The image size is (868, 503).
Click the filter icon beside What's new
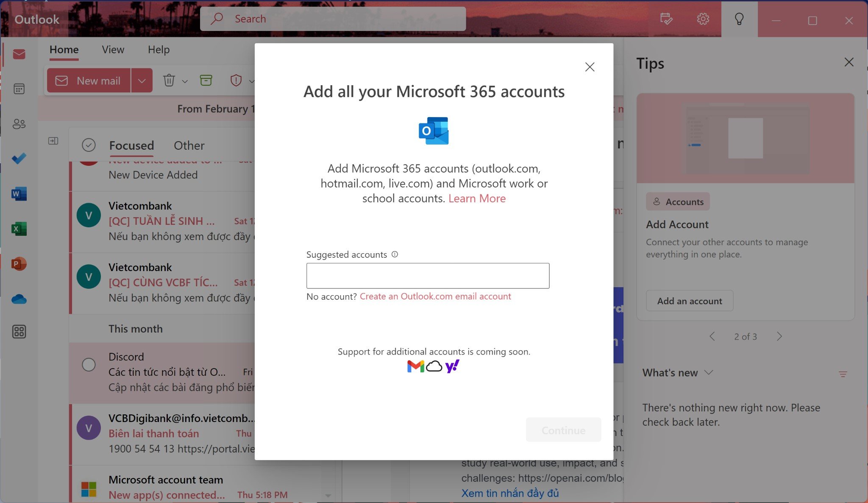(x=843, y=374)
